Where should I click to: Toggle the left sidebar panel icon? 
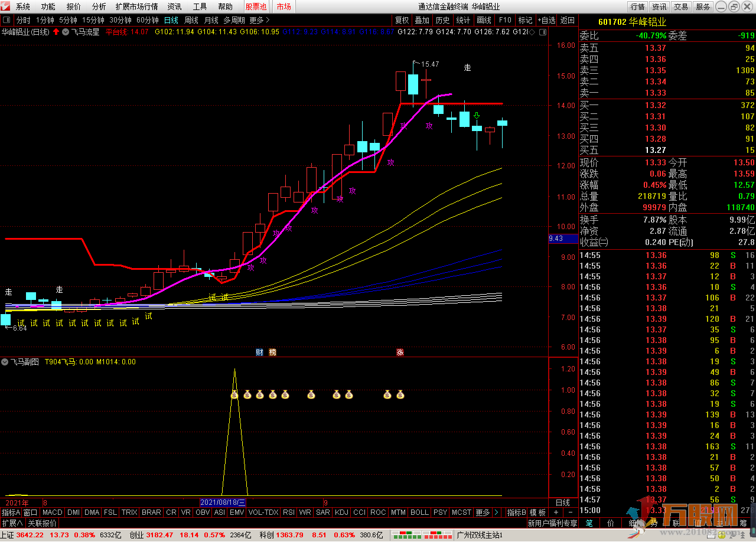(x=6, y=19)
